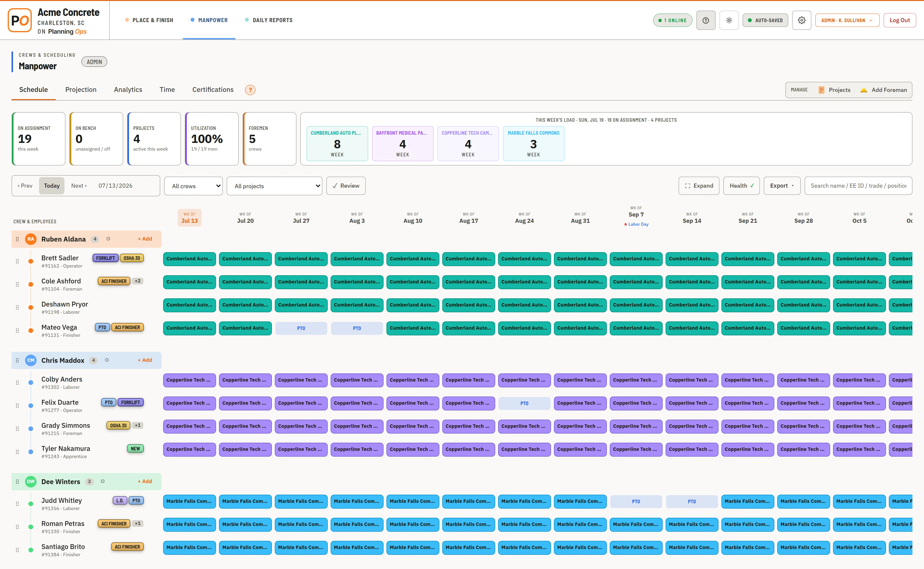Open the settings gear icon
Viewport: 924px width, 569px height.
click(801, 20)
